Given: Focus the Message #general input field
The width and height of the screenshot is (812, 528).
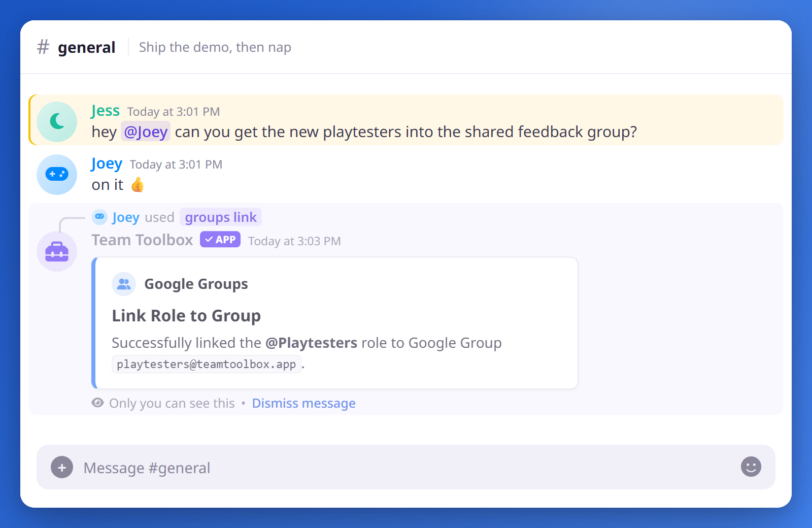Looking at the screenshot, I should coord(406,467).
